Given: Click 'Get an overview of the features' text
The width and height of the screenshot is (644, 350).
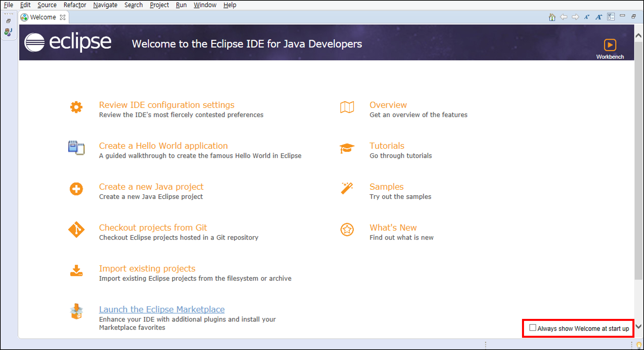Looking at the screenshot, I should tap(419, 115).
